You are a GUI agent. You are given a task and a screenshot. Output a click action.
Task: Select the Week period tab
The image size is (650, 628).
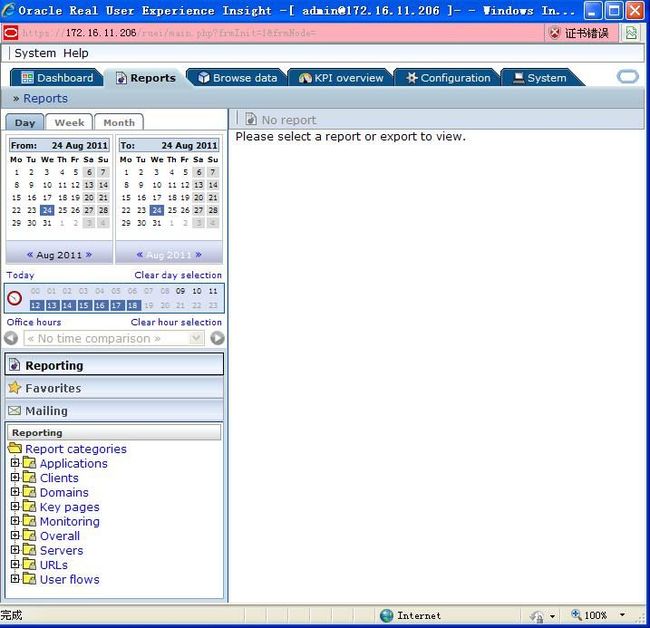(x=69, y=122)
